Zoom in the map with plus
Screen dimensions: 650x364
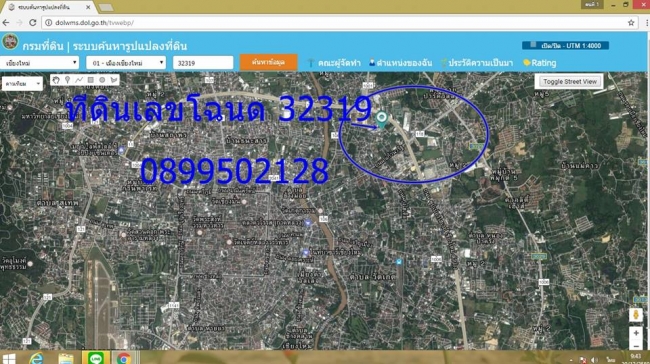(x=636, y=333)
